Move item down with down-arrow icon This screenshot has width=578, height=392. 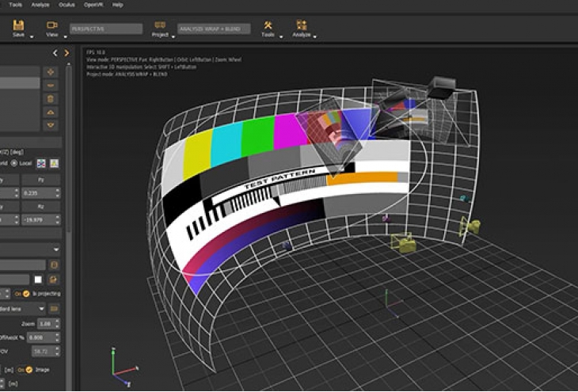click(x=51, y=125)
